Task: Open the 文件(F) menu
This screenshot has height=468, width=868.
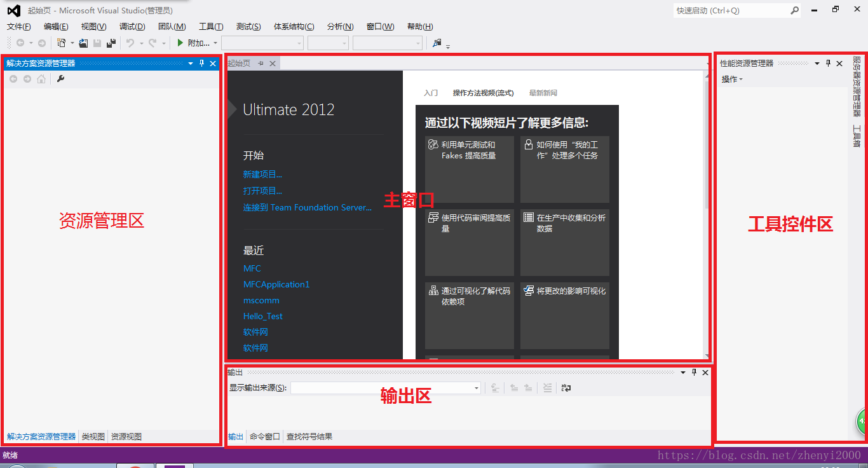Action: pyautogui.click(x=19, y=26)
